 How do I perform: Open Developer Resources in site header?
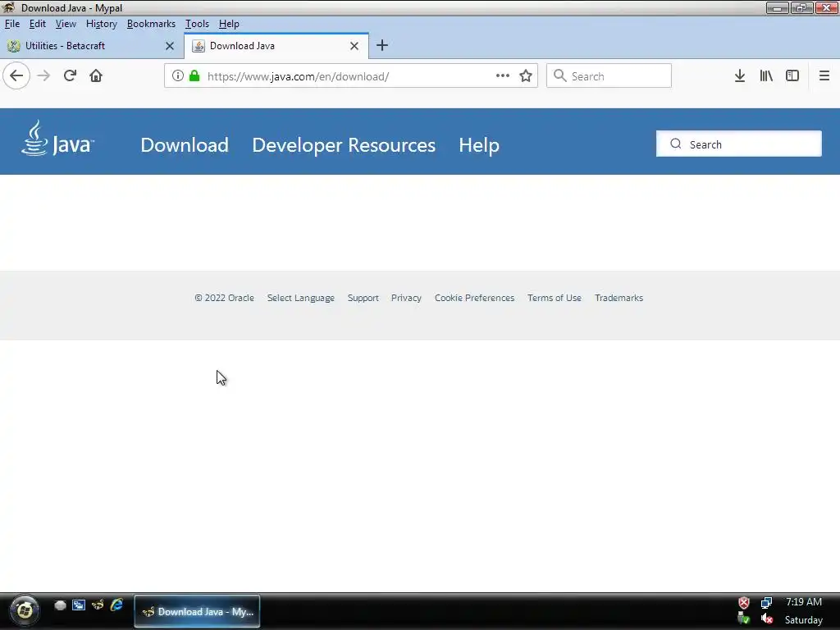[x=344, y=144]
